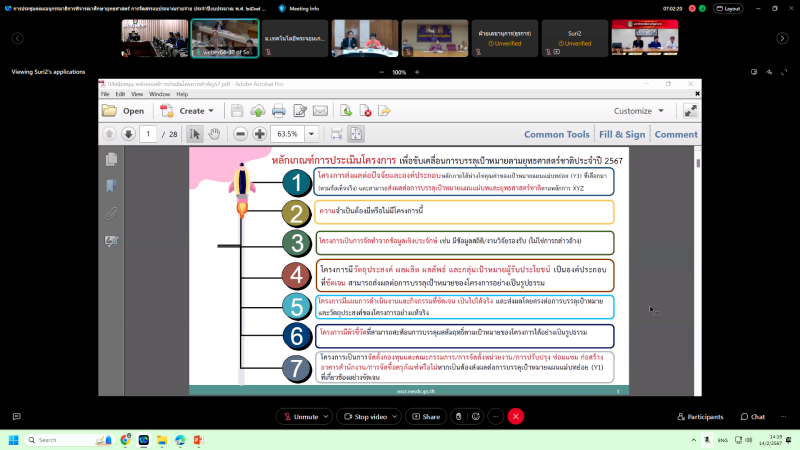Screen dimensions: 800x450
Task: Select the Hand pan tool
Action: pos(214,134)
